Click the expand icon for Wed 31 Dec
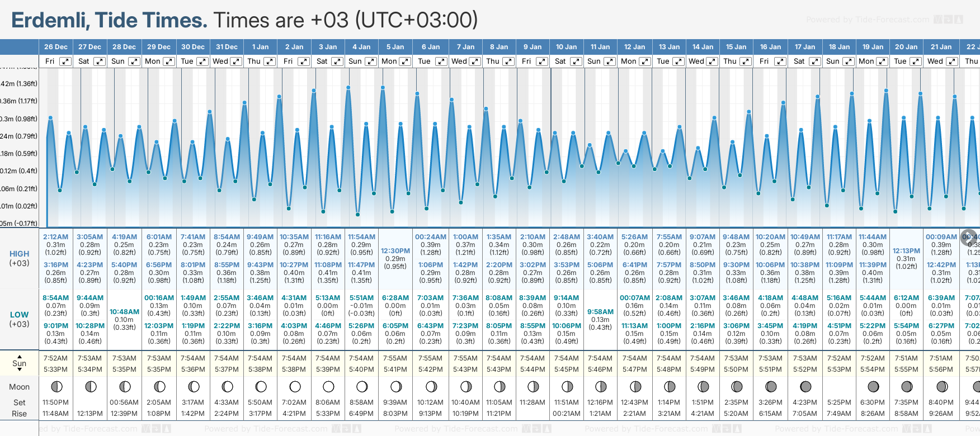The height and width of the screenshot is (436, 980). click(x=236, y=61)
